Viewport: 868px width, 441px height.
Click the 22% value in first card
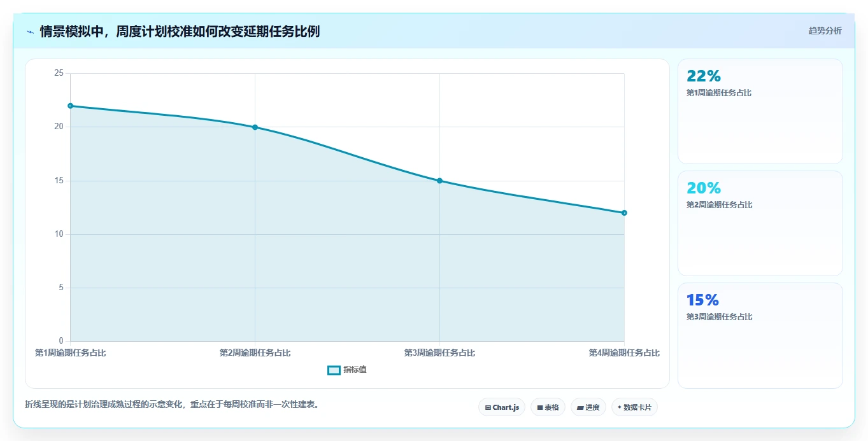coord(704,76)
